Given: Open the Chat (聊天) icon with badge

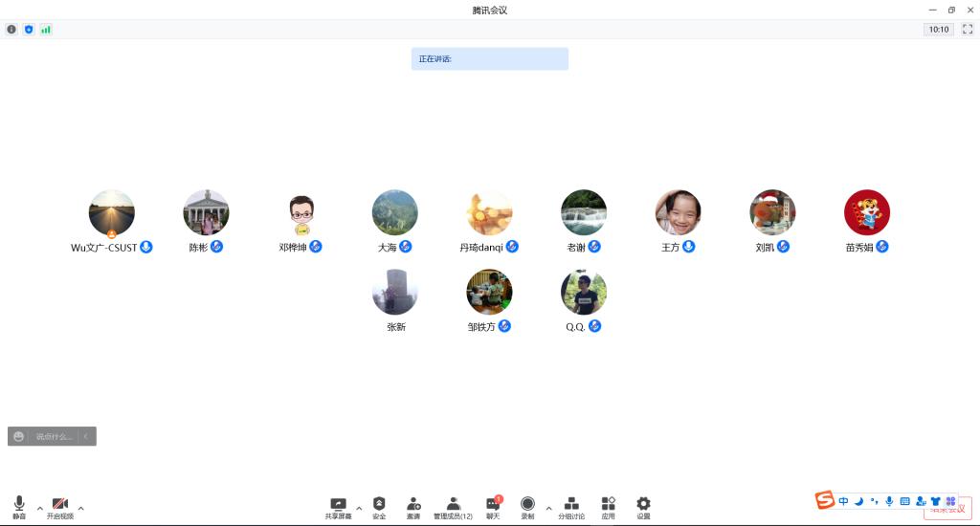Looking at the screenshot, I should (493, 504).
